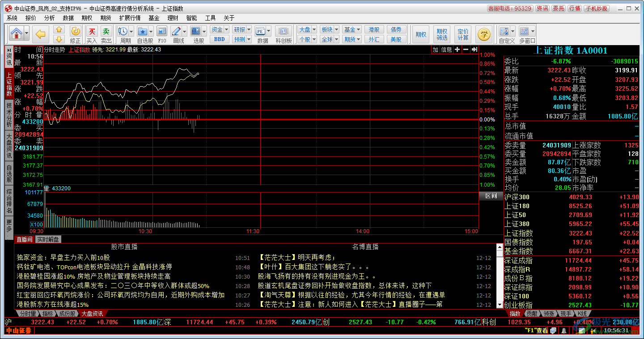Select the 领涨 tab in right panel
Viewport: 644px width, 339px height.
click(x=549, y=314)
